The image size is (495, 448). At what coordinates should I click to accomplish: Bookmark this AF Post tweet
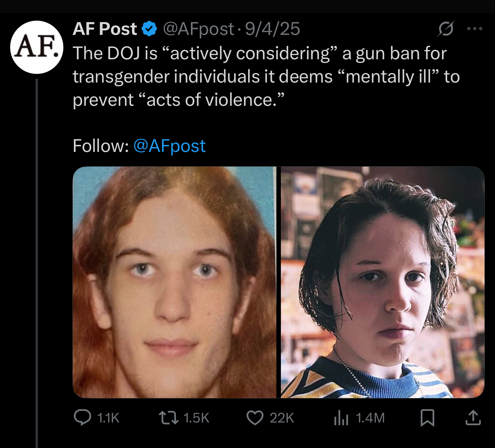[427, 418]
